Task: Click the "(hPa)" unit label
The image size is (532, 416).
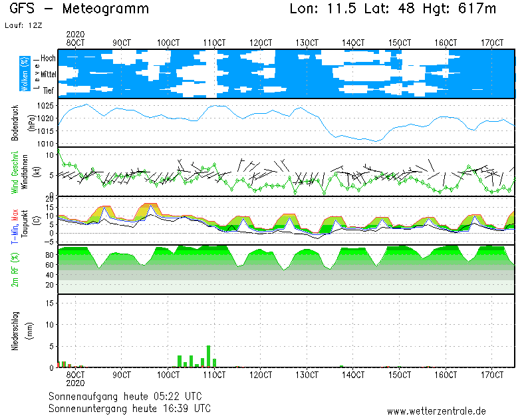Action: (x=32, y=122)
